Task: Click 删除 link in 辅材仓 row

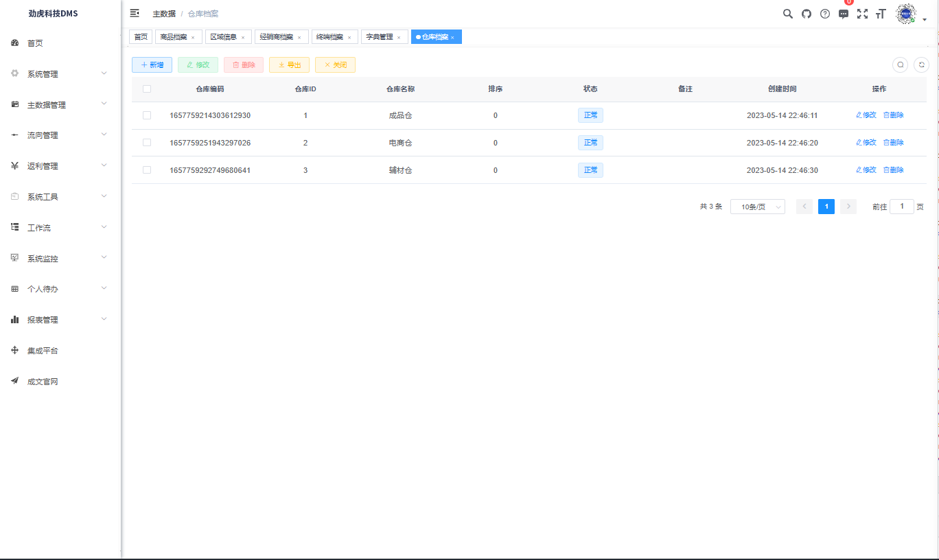Action: [x=893, y=170]
